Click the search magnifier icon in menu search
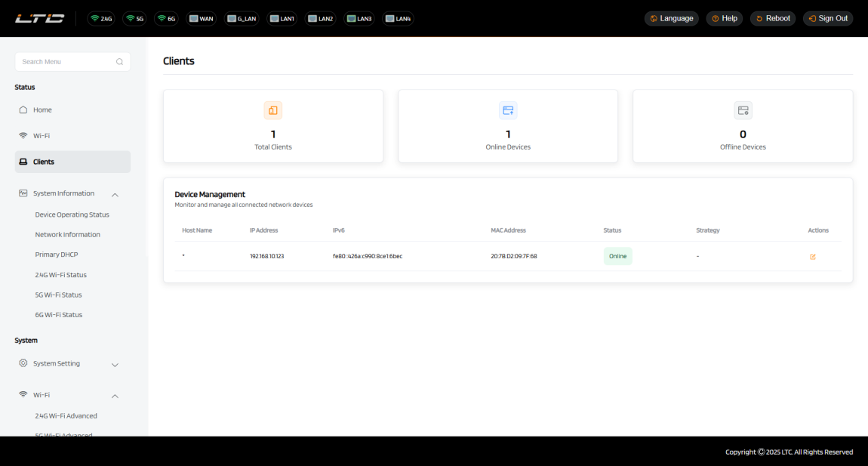This screenshot has width=868, height=466. pos(119,62)
